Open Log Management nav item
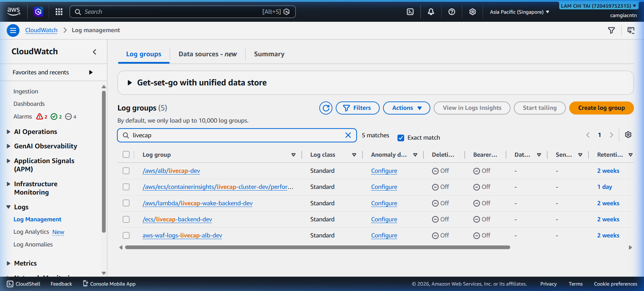Screen dimensions: 644x291 tap(37, 219)
